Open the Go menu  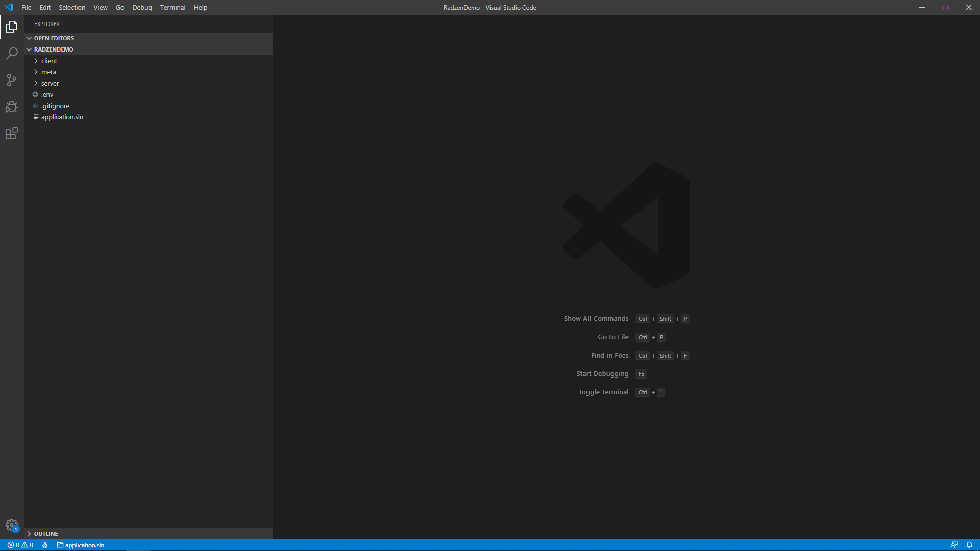click(x=120, y=7)
